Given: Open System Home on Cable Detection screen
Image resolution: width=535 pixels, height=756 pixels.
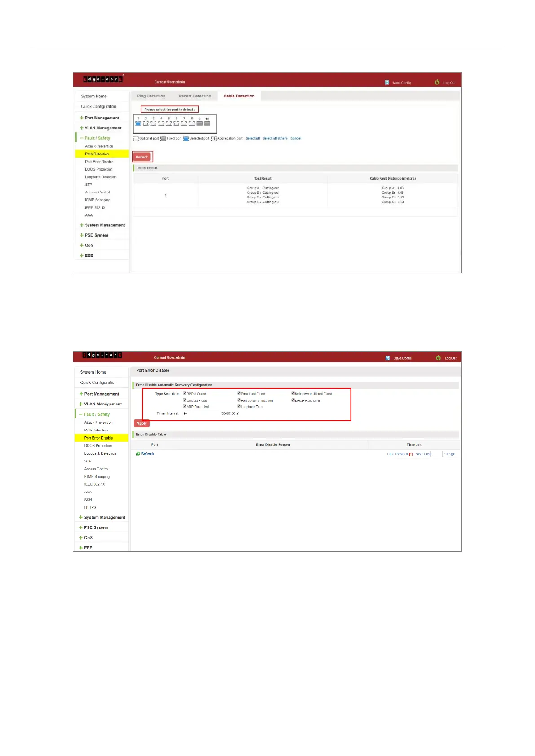Looking at the screenshot, I should 94,97.
